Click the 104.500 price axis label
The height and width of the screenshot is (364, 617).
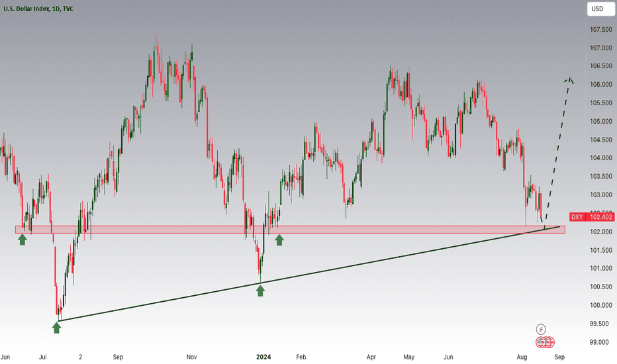601,140
